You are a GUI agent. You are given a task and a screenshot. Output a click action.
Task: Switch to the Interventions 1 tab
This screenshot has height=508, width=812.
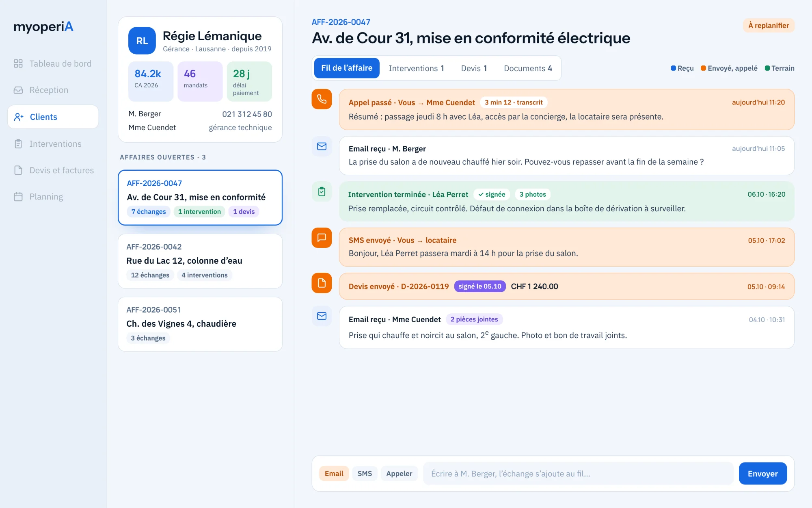point(416,68)
